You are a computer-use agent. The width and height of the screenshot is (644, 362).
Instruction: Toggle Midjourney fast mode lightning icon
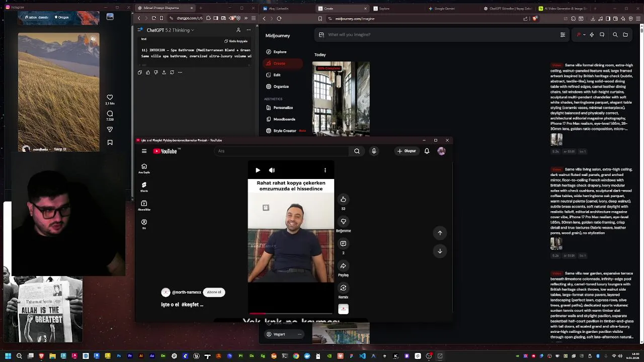pyautogui.click(x=592, y=35)
